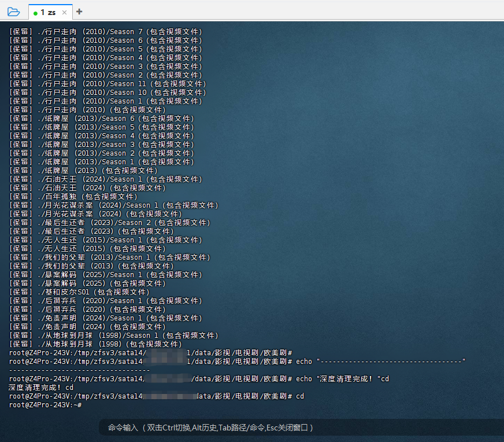The image size is (504, 442).
Task: Click the 月光花谋杀案 (2024)/Season 1 line
Action: 114,205
